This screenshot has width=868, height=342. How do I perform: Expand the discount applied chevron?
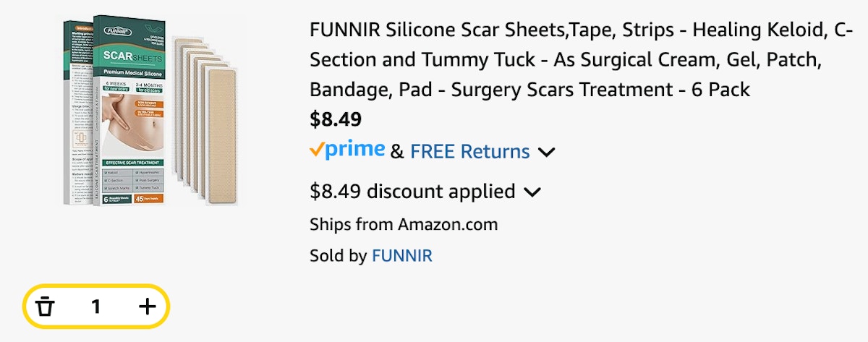coord(532,192)
